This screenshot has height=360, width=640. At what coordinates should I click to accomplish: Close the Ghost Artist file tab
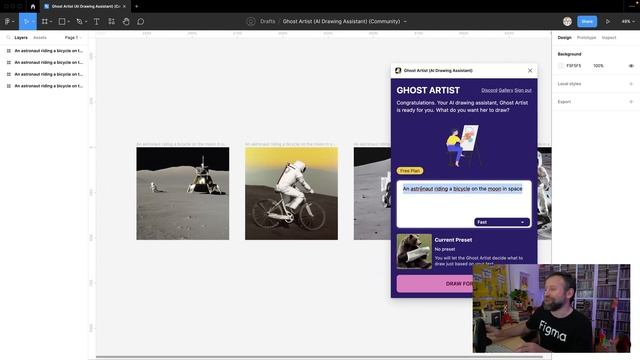[124, 7]
